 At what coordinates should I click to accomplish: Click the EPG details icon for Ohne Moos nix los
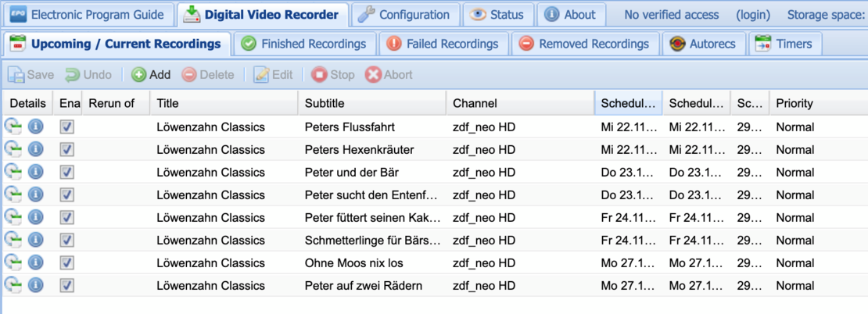coord(13,262)
